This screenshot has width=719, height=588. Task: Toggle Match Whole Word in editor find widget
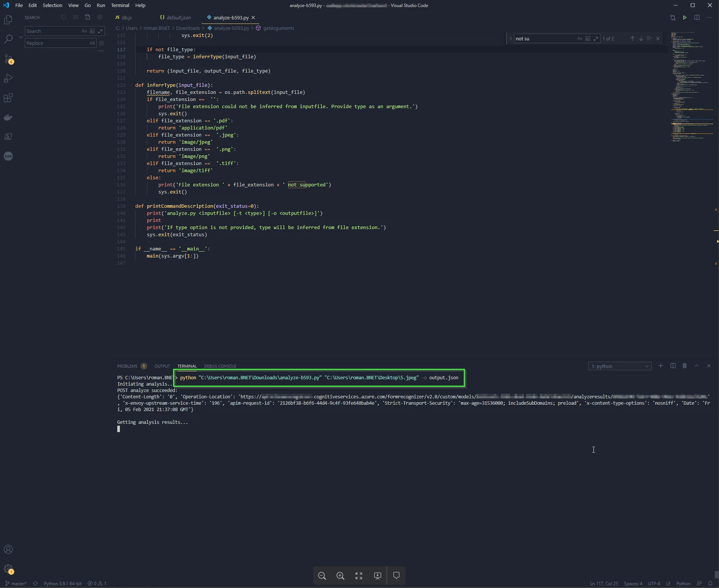pos(588,39)
